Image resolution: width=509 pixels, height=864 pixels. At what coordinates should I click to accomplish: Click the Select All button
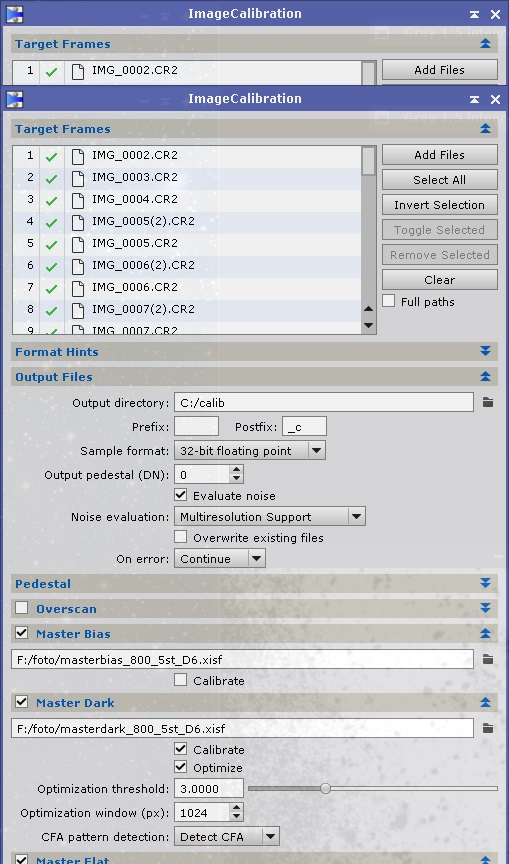point(440,180)
